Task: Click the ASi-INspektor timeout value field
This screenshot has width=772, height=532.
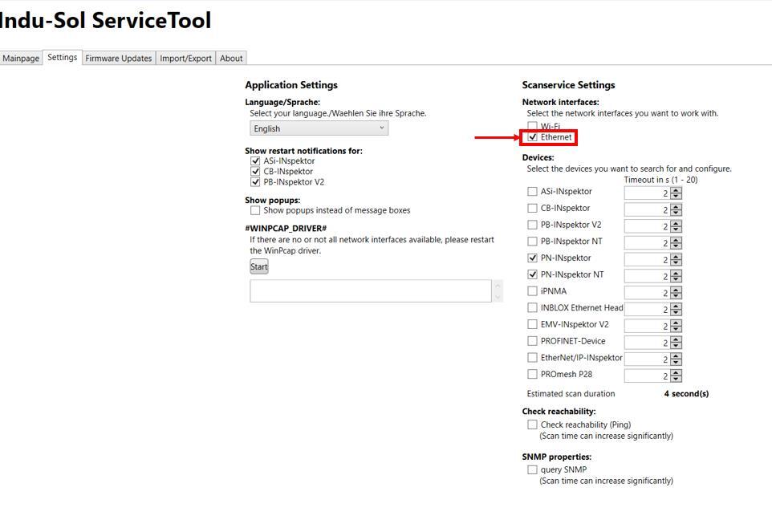Action: [648, 193]
